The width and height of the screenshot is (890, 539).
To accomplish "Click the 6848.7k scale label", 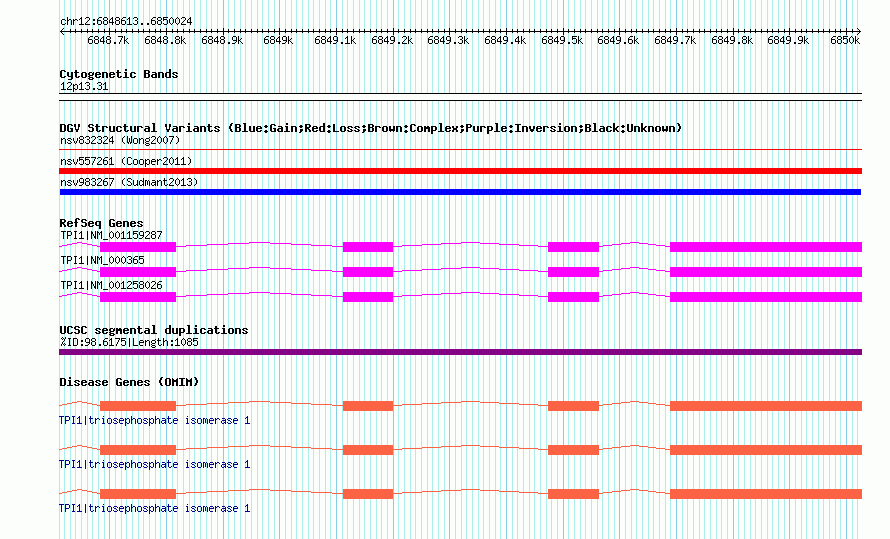I will pyautogui.click(x=108, y=40).
